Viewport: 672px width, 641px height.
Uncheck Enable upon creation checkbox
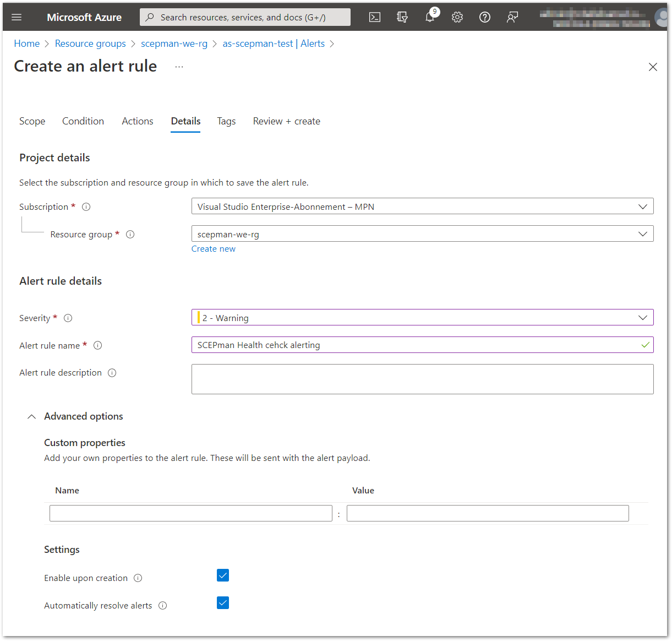[x=223, y=575]
